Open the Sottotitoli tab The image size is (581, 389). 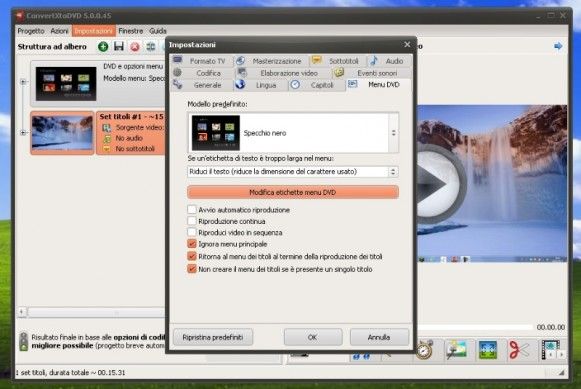tap(337, 61)
